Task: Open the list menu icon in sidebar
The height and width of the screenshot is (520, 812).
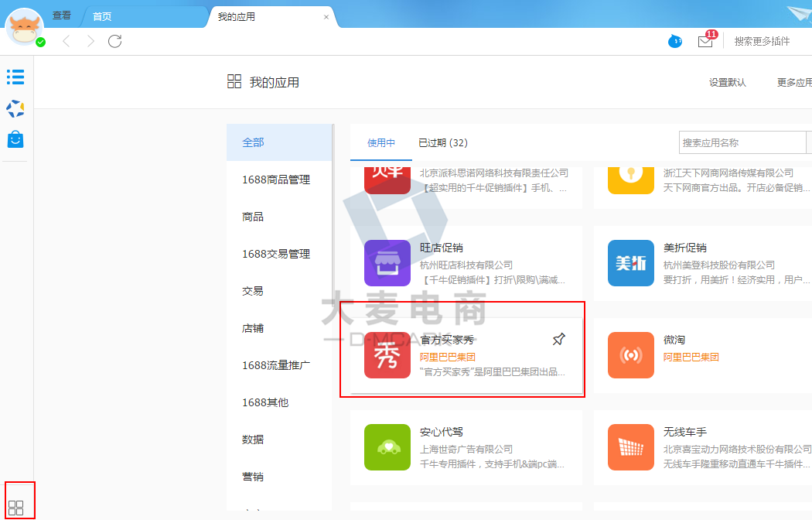Action: 15,77
